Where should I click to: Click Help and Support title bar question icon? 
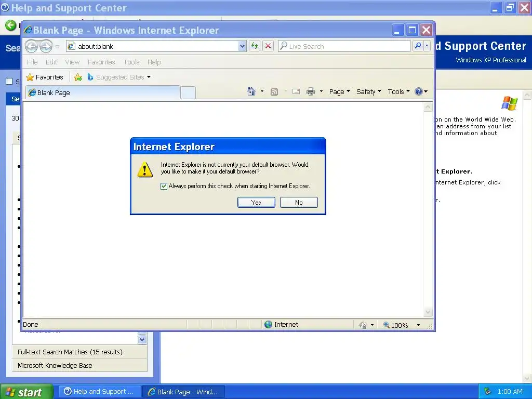5,7
